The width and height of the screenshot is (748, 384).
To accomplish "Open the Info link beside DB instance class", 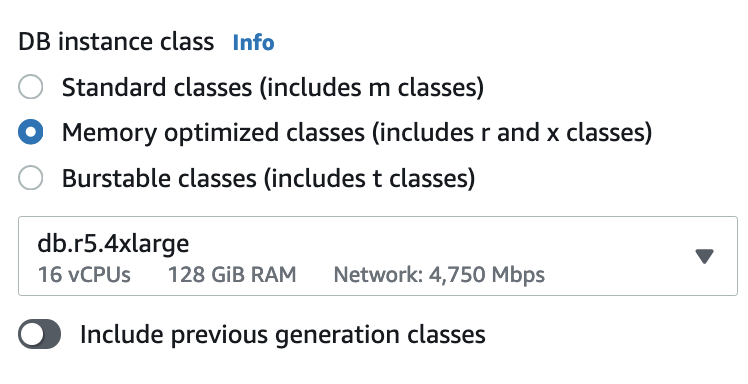I will (x=253, y=42).
